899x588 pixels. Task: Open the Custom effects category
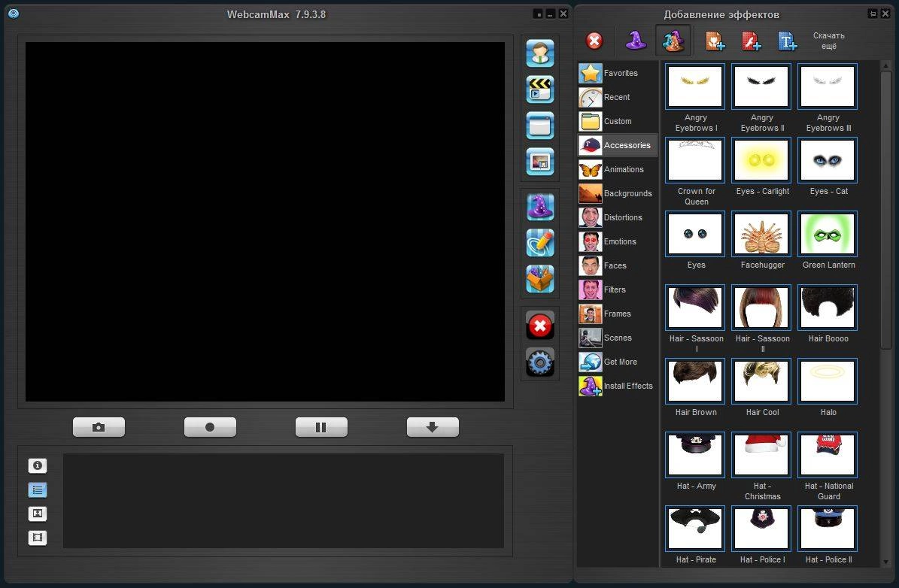pos(618,122)
